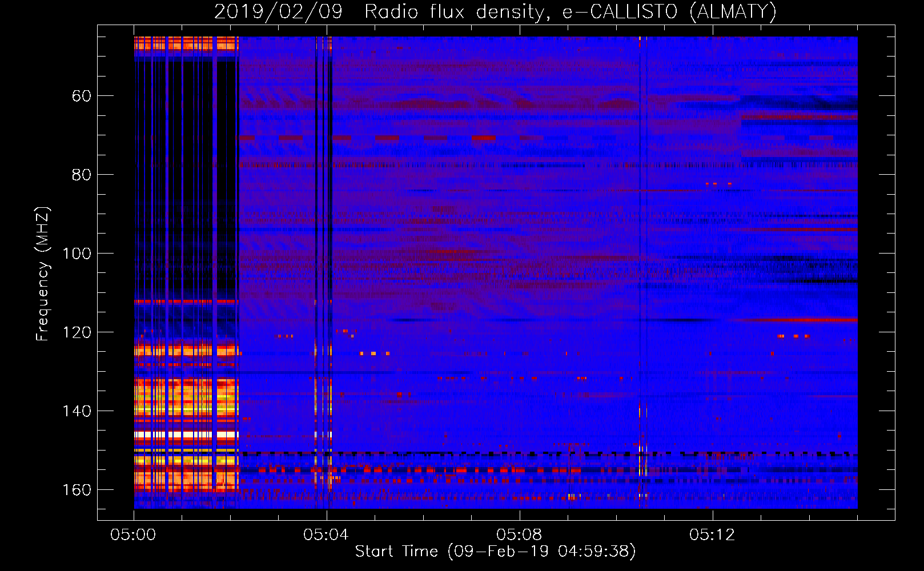Click the plot title mentioning e-CALLISTO (ALMATY)
Image resolution: width=924 pixels, height=571 pixels.
496,11
